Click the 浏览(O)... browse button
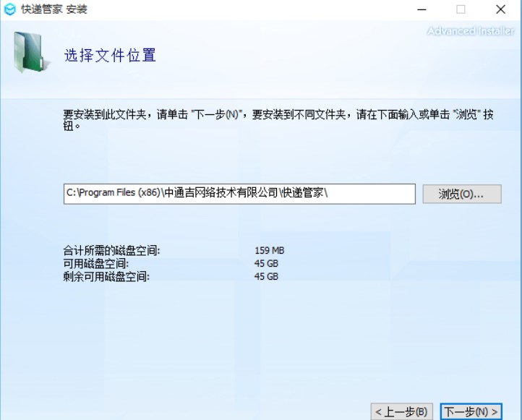Screen dimensions: 522x420 tap(462, 194)
